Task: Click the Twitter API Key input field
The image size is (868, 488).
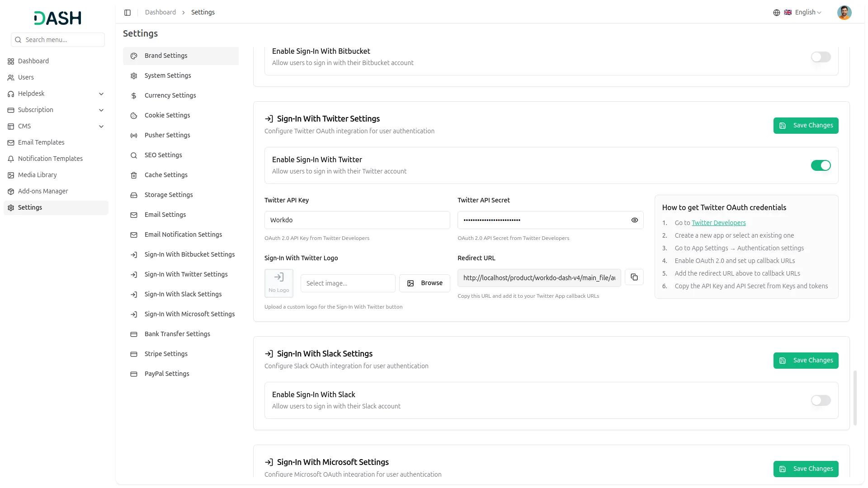Action: 357,220
